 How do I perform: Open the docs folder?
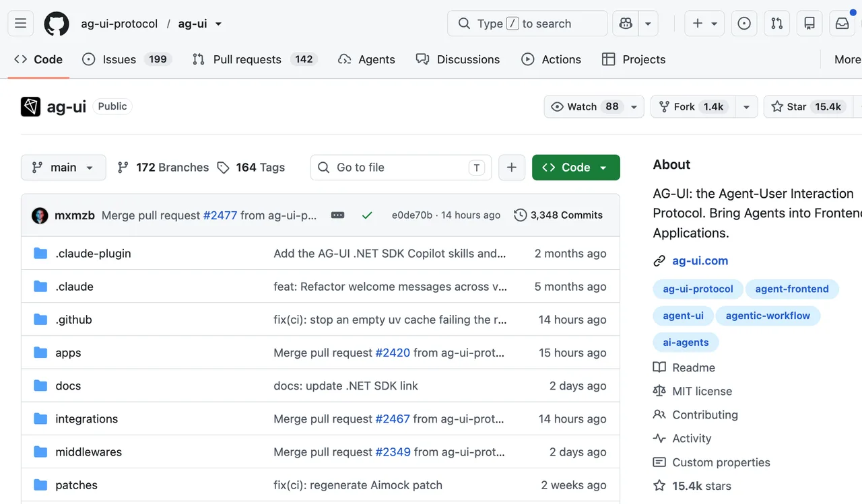[x=68, y=386]
